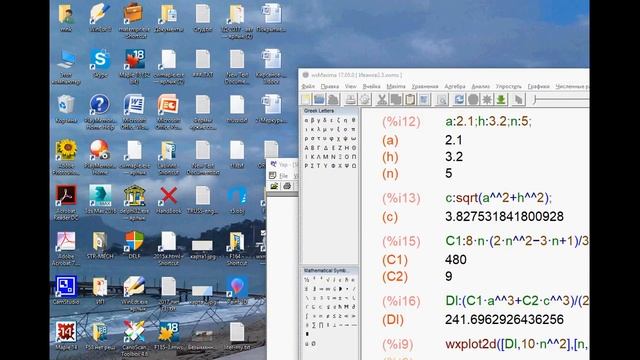Click the star-shaped follow evaluation icon
This screenshot has width=640, height=360.
(487, 99)
